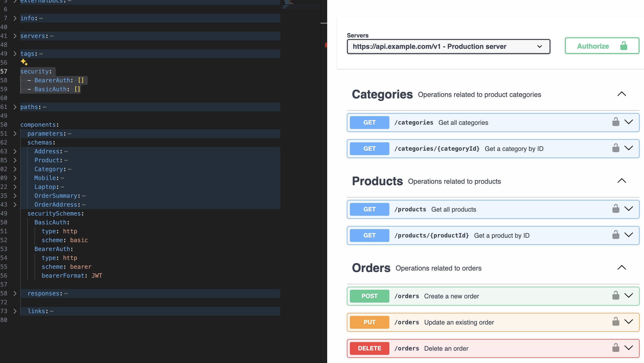
Task: Collapse the Orders section
Action: (x=622, y=268)
